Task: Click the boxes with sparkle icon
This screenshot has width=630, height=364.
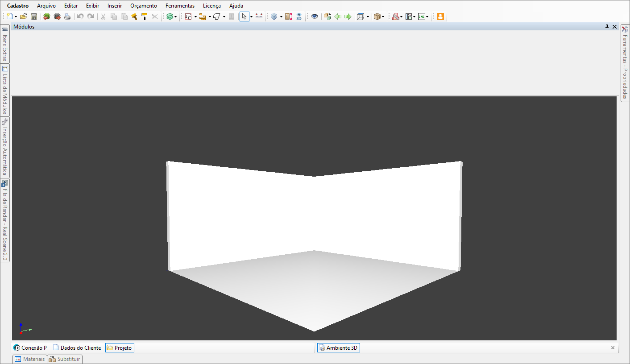Action: pos(327,17)
